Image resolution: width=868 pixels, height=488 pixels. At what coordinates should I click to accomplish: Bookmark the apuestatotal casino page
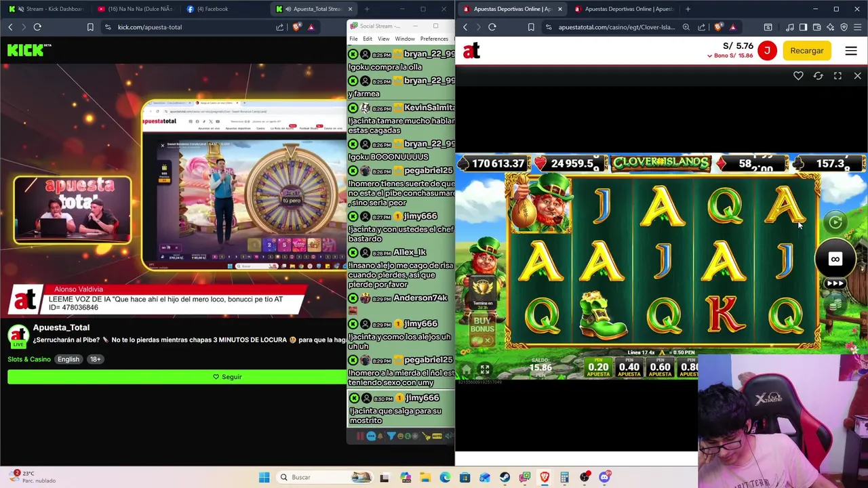point(531,27)
